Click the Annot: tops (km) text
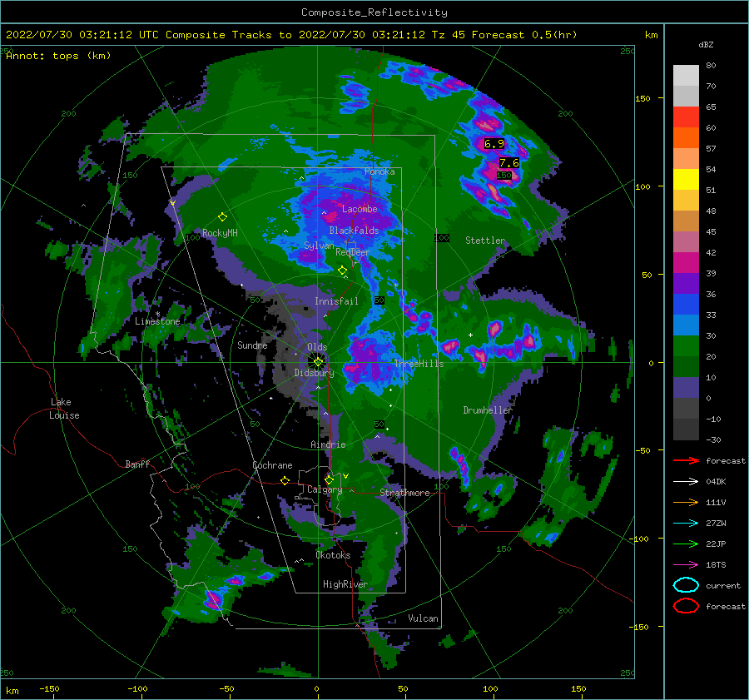This screenshot has height=700, width=749. [x=58, y=56]
